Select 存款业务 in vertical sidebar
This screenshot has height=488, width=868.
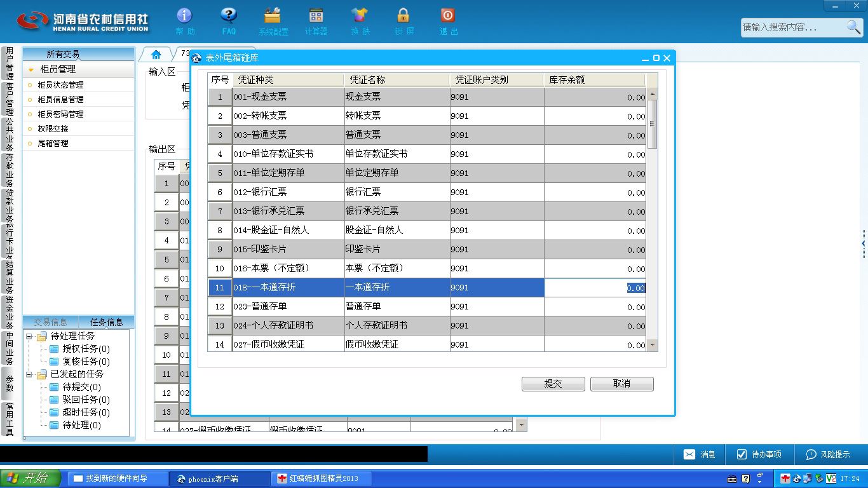coord(10,170)
